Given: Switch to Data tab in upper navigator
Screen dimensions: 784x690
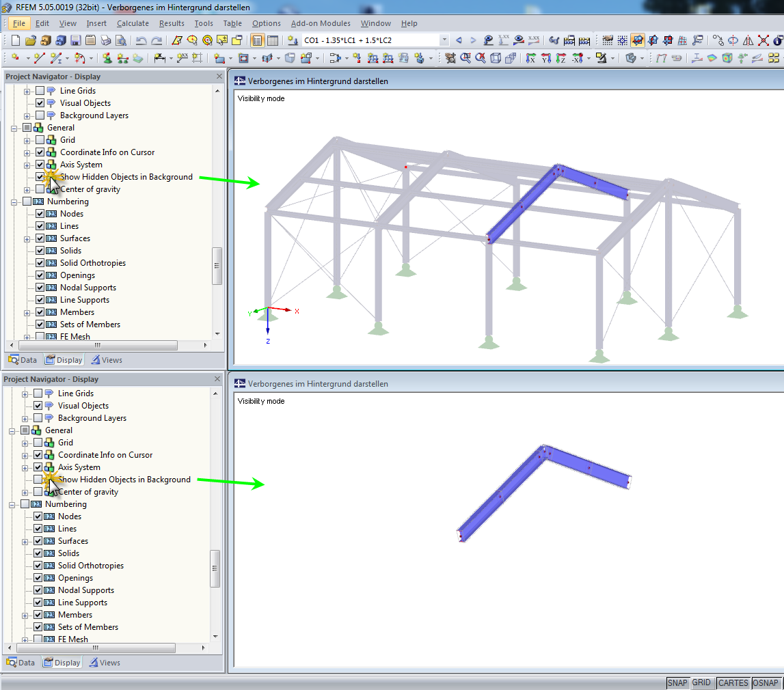Looking at the screenshot, I should pos(23,360).
